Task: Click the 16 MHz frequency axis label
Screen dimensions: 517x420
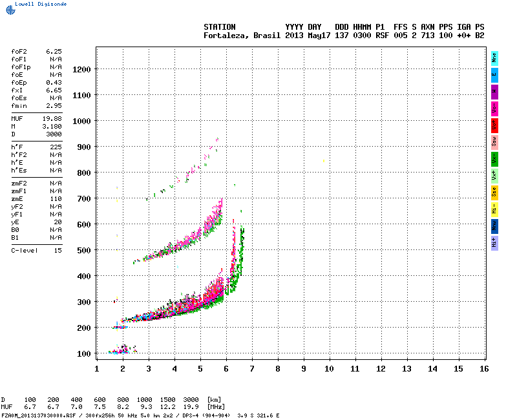Action: [484, 369]
